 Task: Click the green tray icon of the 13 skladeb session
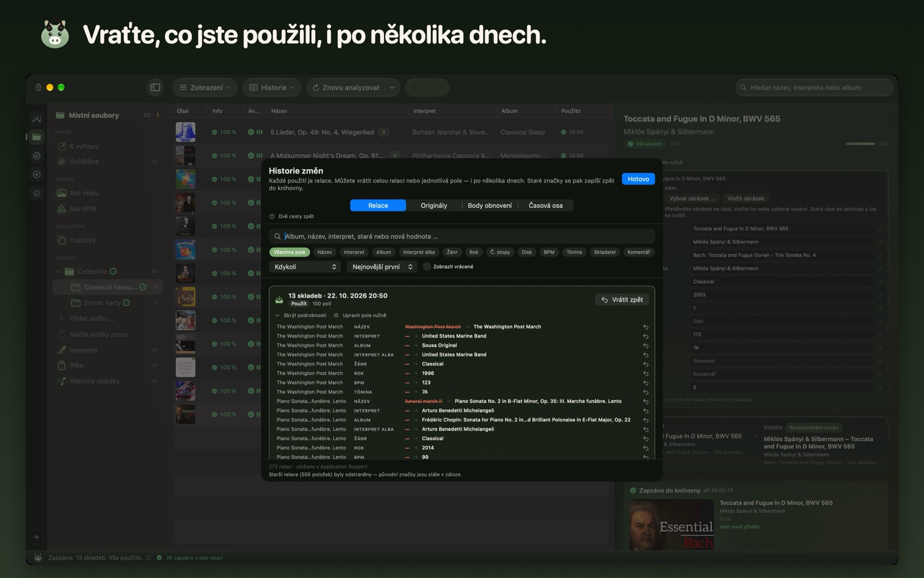pyautogui.click(x=279, y=299)
